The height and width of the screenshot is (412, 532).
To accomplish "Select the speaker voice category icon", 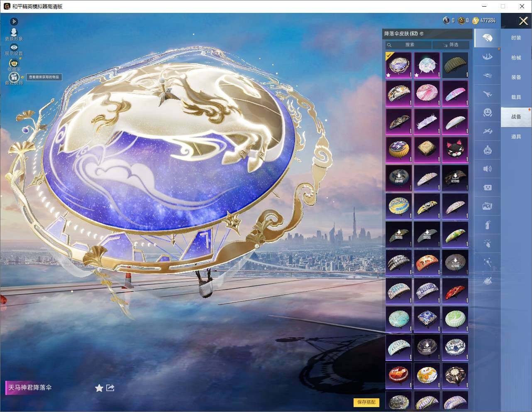I will click(x=487, y=169).
